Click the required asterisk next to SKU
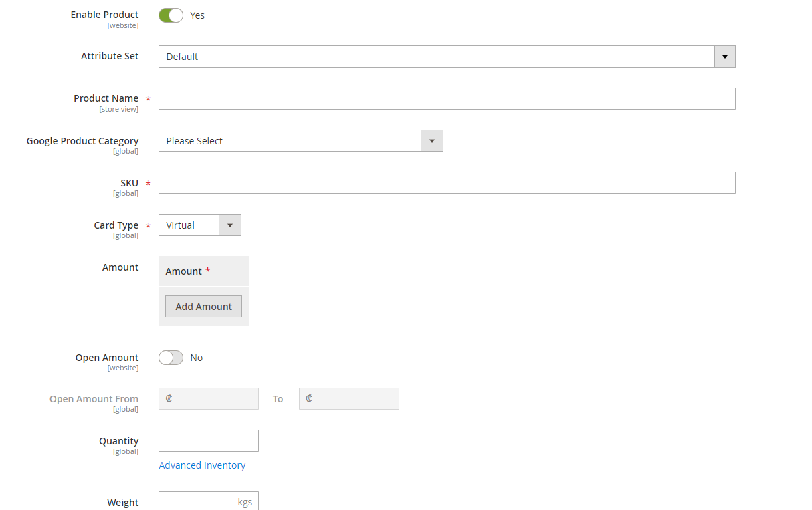This screenshot has height=510, width=812. click(147, 182)
